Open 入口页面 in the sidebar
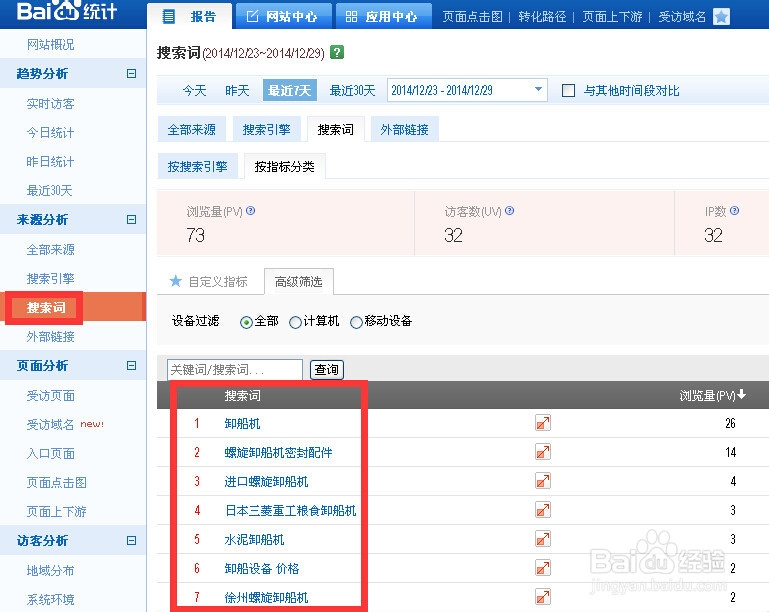This screenshot has width=769, height=612. (51, 453)
